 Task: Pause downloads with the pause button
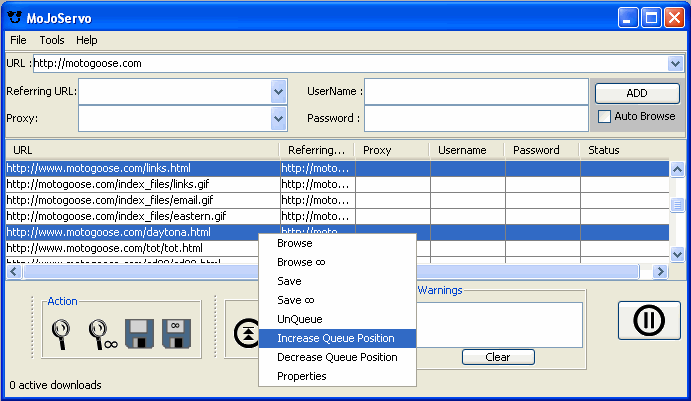pyautogui.click(x=649, y=320)
